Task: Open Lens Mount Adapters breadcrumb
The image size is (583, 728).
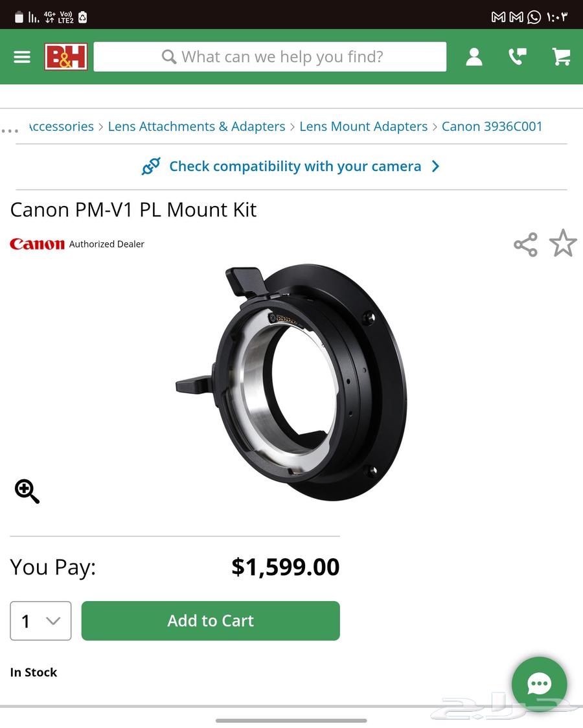Action: tap(363, 126)
